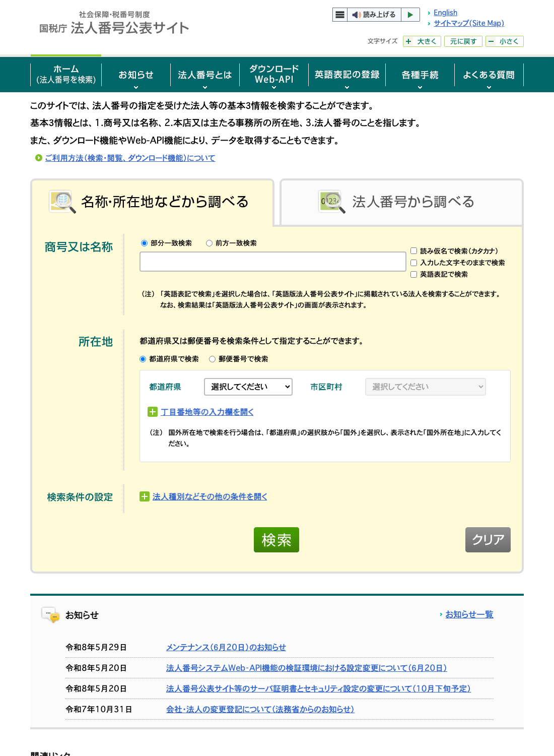Click the 所在地 section heading
Viewport: 554px width, 756px height.
pos(96,342)
